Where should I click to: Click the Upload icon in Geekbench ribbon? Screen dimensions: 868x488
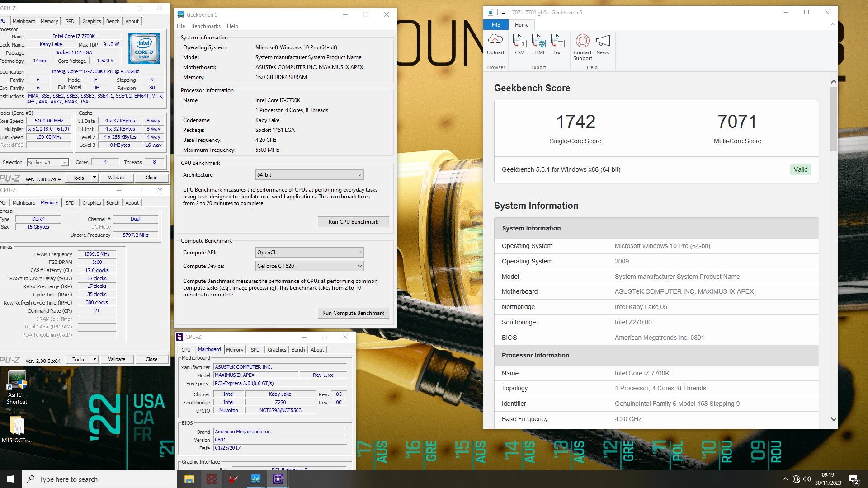click(x=495, y=45)
